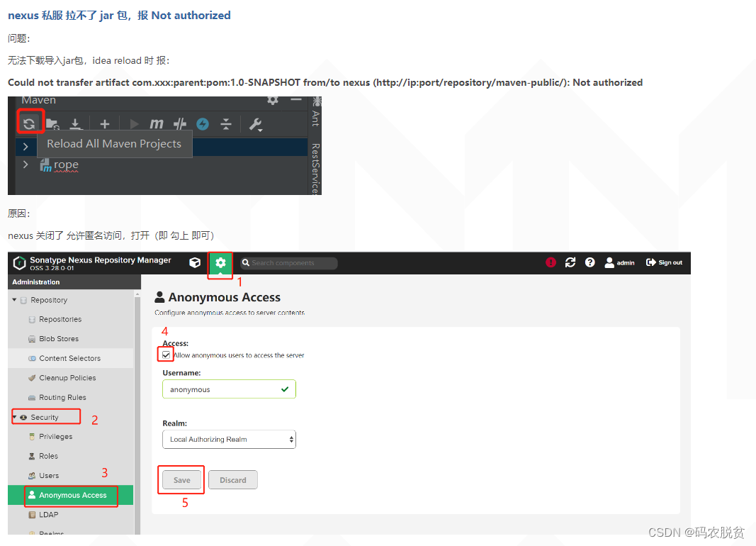The image size is (756, 546).
Task: Open Browse cube icon in Nexus header
Action: click(195, 263)
